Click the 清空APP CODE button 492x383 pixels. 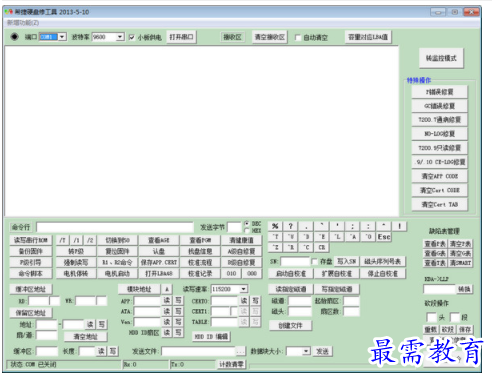click(440, 176)
